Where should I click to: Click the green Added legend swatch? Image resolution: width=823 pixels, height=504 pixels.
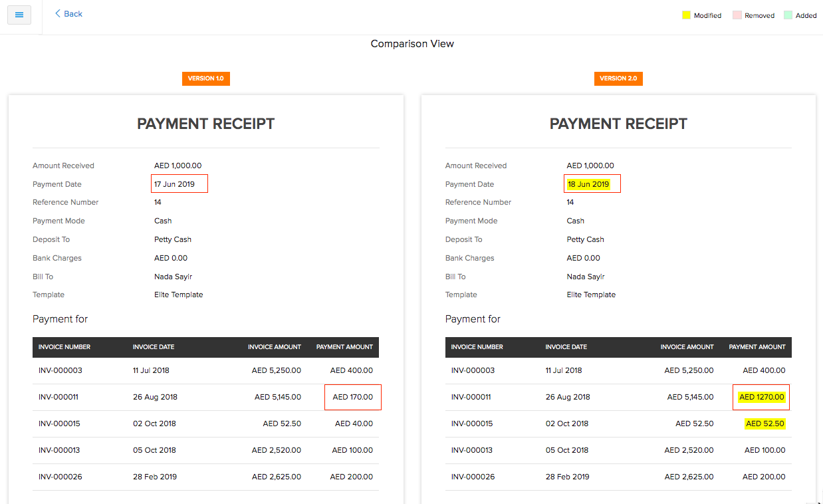(788, 15)
